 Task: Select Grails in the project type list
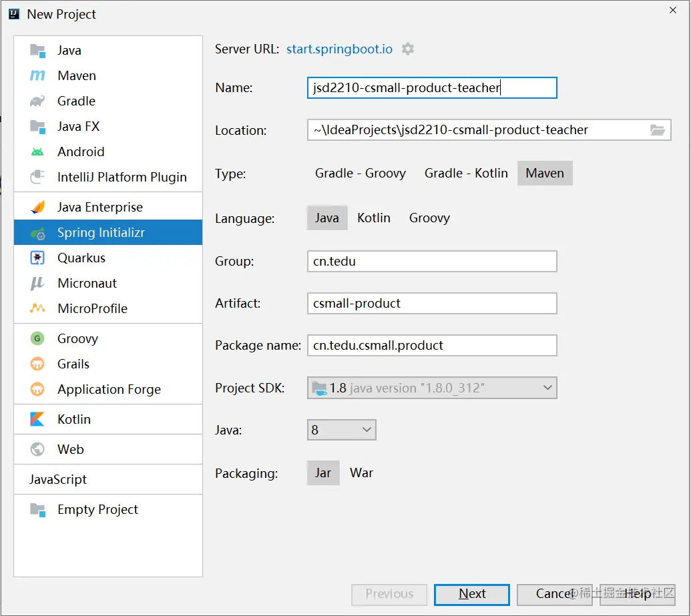[108, 364]
